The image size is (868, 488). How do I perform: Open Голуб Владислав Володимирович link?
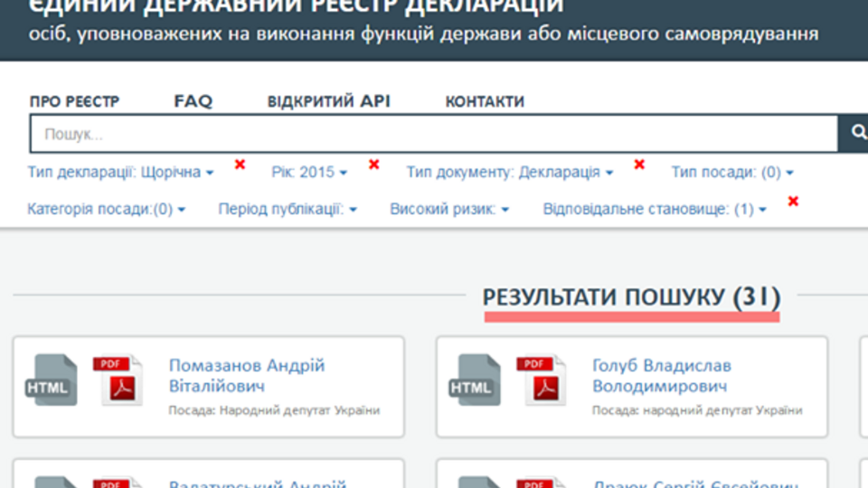tap(662, 376)
